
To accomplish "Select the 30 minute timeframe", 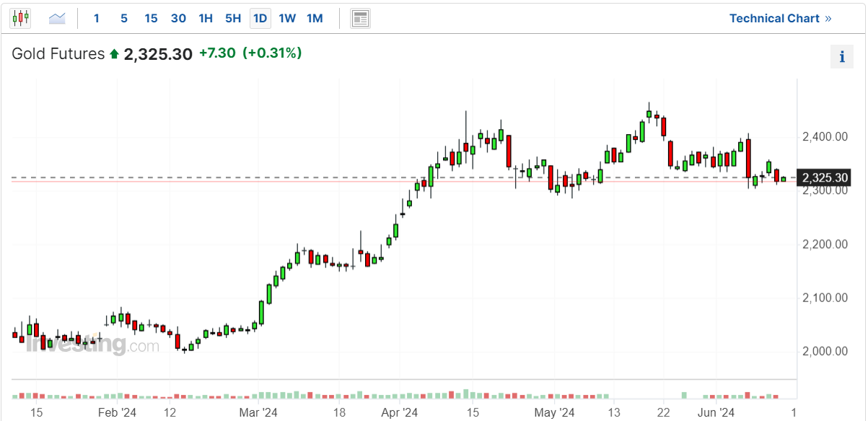I will tap(178, 18).
